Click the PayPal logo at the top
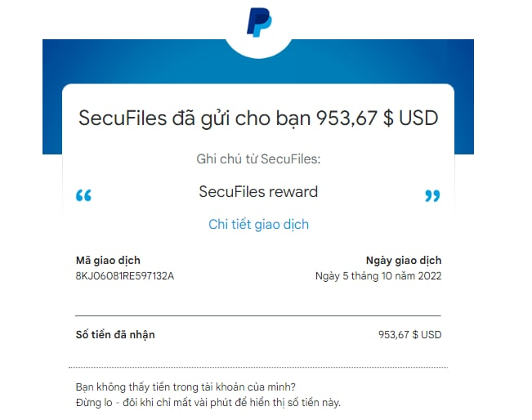The height and width of the screenshot is (420, 532). (x=259, y=21)
